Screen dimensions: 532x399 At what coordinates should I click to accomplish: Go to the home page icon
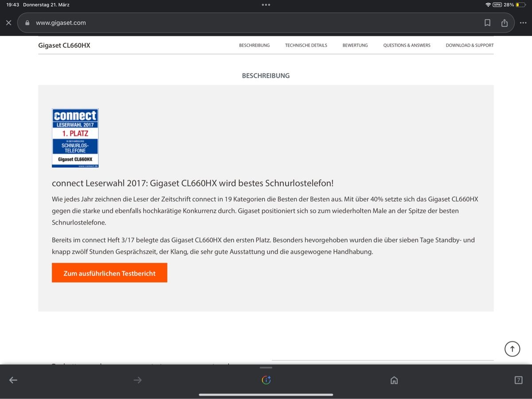coord(394,380)
